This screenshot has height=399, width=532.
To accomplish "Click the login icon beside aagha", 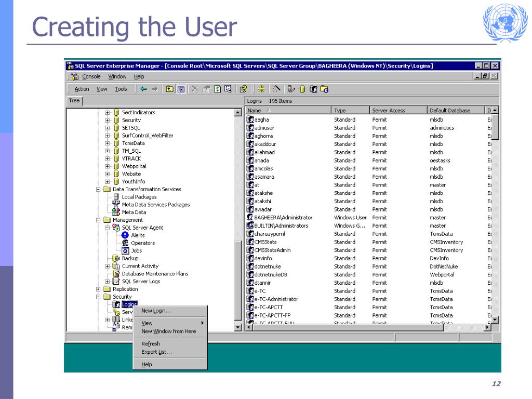I will click(x=250, y=119).
